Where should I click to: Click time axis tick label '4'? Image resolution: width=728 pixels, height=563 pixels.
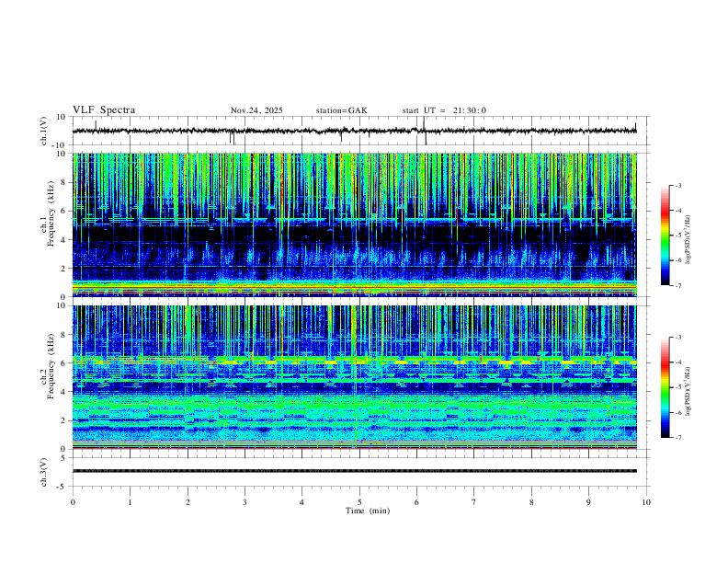[301, 502]
